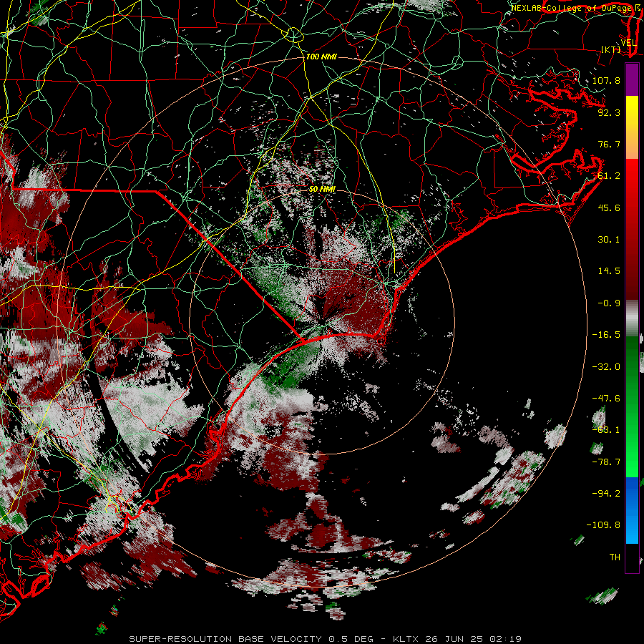This screenshot has height=644, width=644.
Task: Click the -0.9 velocity scale value
Action: click(x=609, y=303)
